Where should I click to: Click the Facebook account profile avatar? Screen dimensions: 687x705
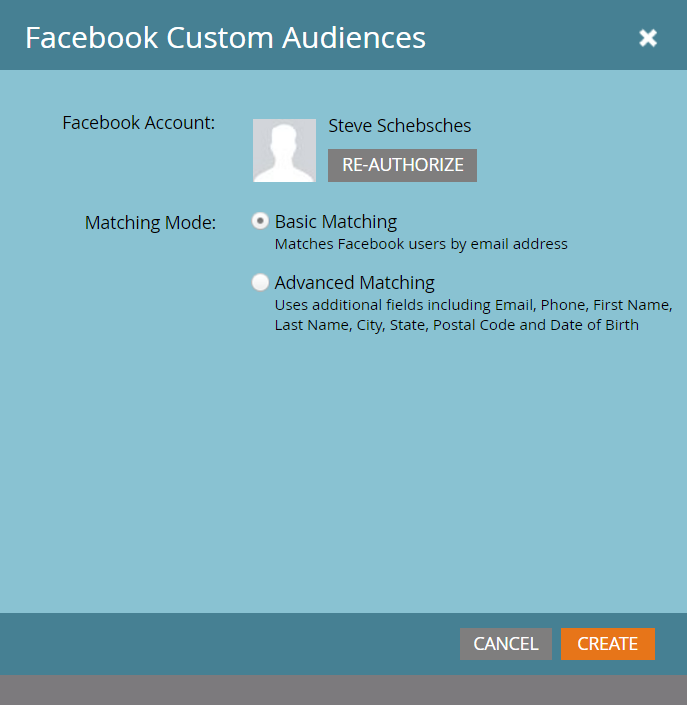coord(285,150)
